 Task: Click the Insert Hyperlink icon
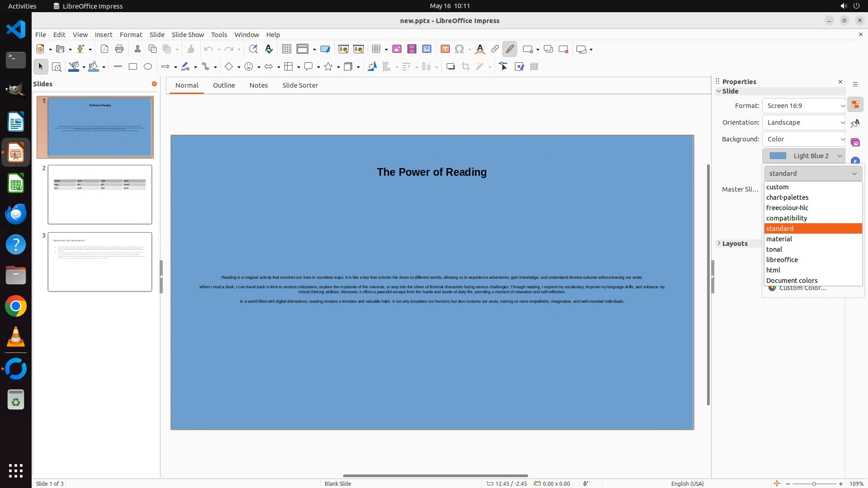[x=495, y=49]
